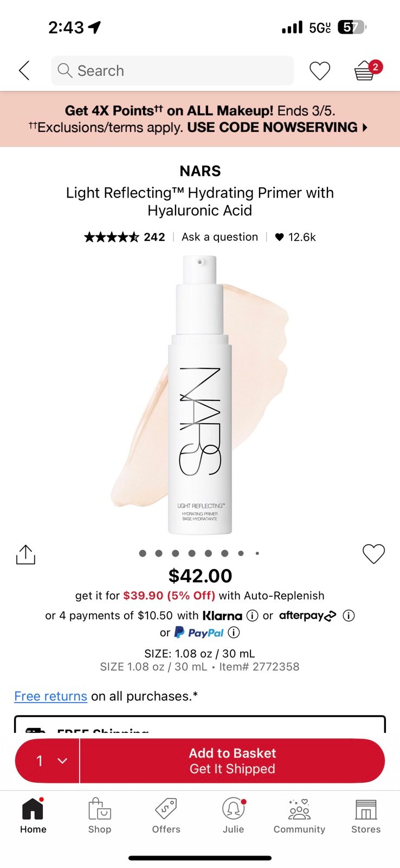Viewport: 400px width, 868px height.
Task: Select the third image carousel dot
Action: pyautogui.click(x=175, y=553)
